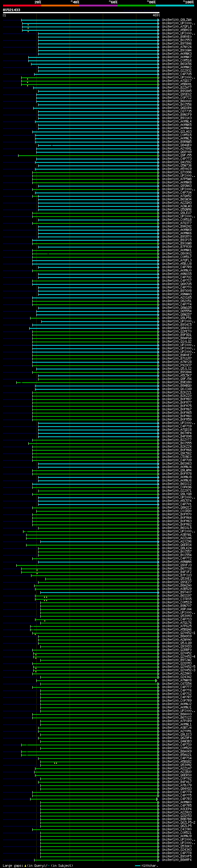The width and height of the screenshot is (197, 868).
Task: Click the purple ~60% identity legend bar
Action: 98,6
